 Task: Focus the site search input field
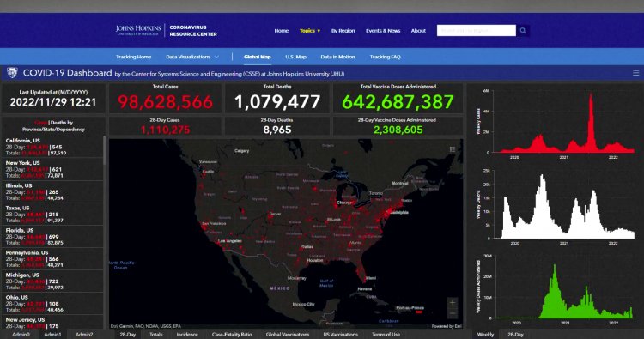[476, 31]
